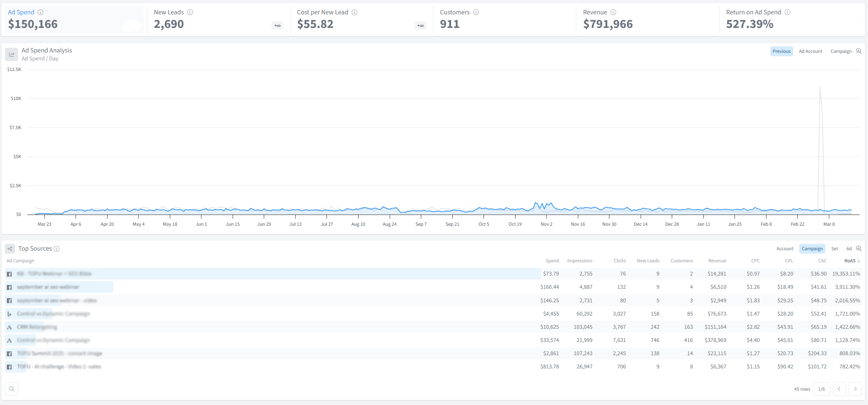Open the Top Sources explore magnifier icon

click(x=859, y=249)
